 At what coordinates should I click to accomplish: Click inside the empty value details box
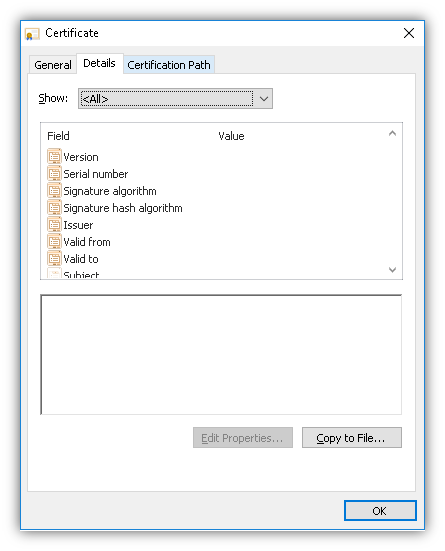click(x=221, y=355)
